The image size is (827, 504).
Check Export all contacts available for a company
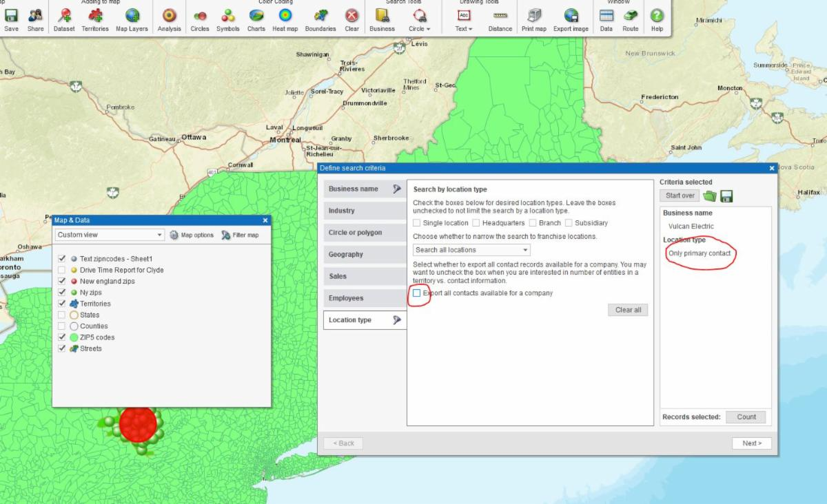pyautogui.click(x=417, y=293)
